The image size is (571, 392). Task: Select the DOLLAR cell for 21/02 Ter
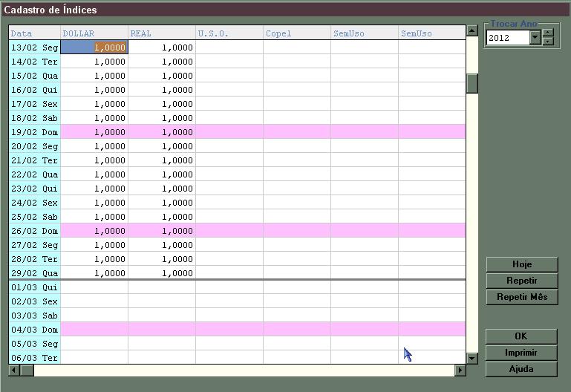(94, 160)
